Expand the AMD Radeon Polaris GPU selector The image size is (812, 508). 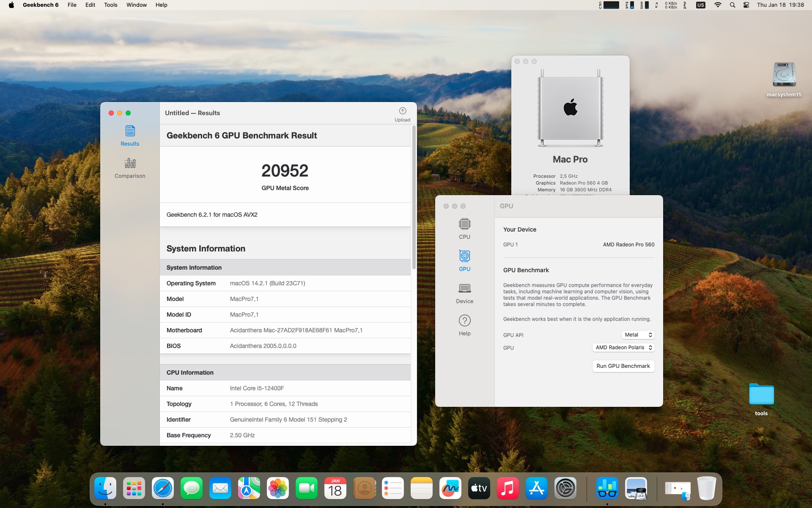623,348
